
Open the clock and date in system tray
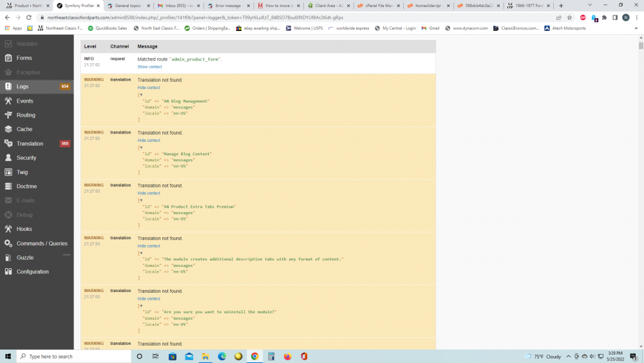pos(616,357)
